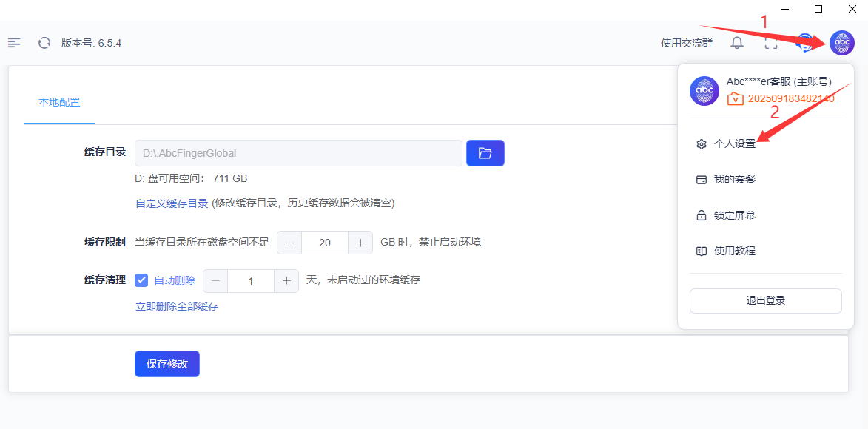Screen dimensions: 868x429
Task: Click 立即删除全部缓存 link
Action: tap(177, 306)
